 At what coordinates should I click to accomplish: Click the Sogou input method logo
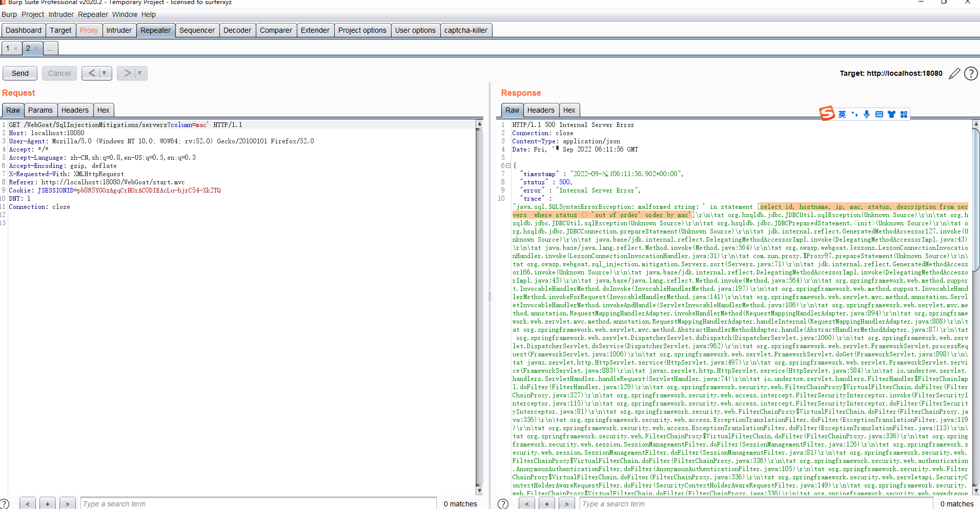coord(827,113)
